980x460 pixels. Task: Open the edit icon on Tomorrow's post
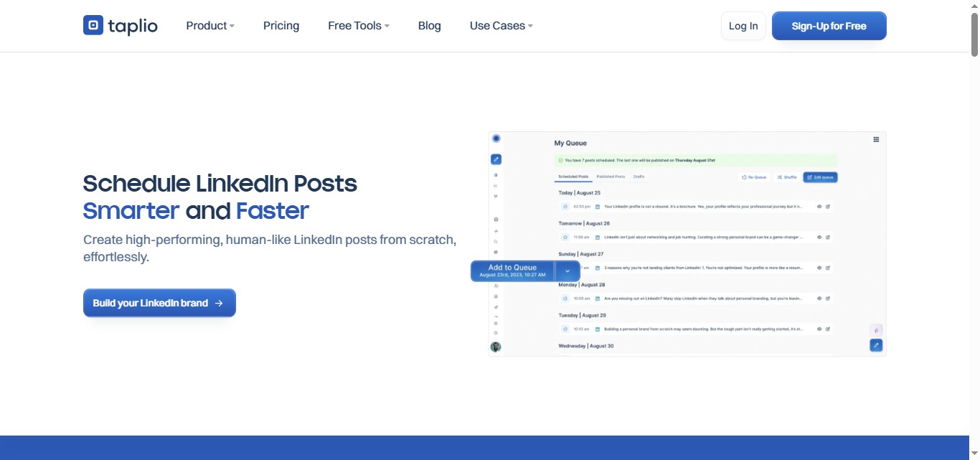pyautogui.click(x=827, y=237)
